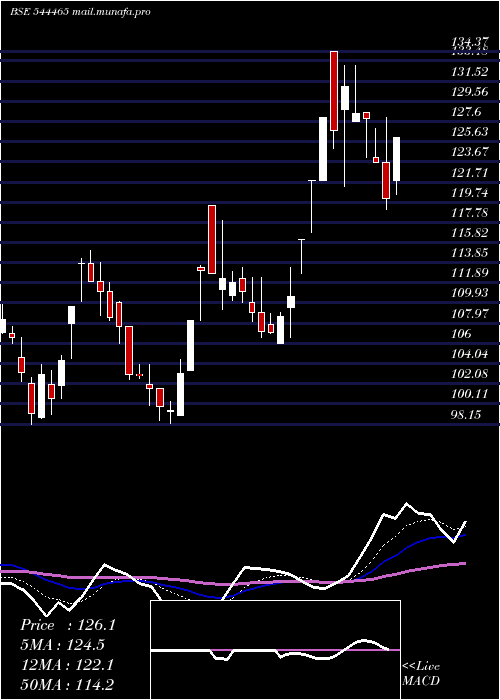Click the 50MA : 114.2 readout
This screenshot has height=700, width=500.
point(68,684)
